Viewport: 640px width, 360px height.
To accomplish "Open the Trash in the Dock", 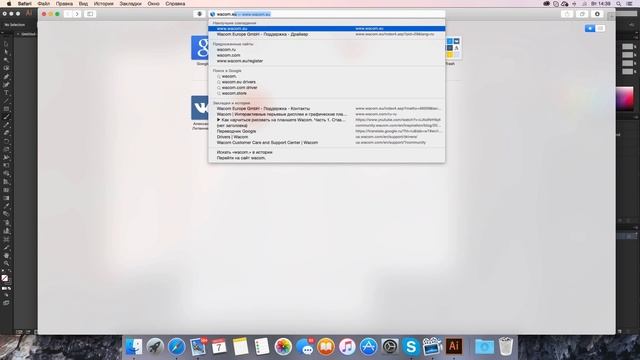I will [x=506, y=347].
